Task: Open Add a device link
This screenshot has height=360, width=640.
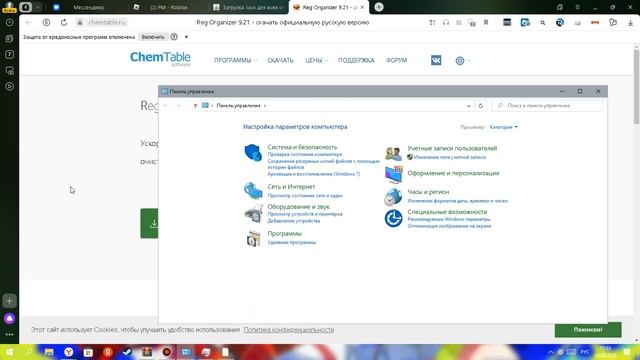Action: (293, 221)
